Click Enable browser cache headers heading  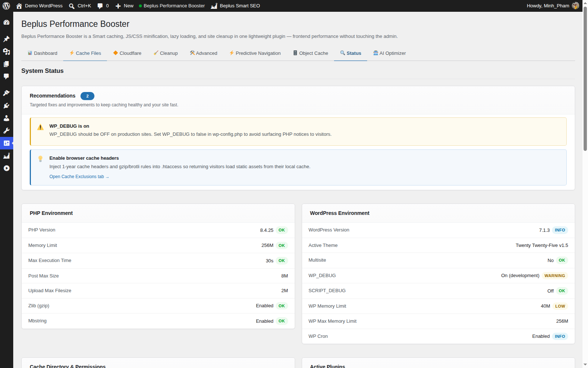click(x=84, y=158)
